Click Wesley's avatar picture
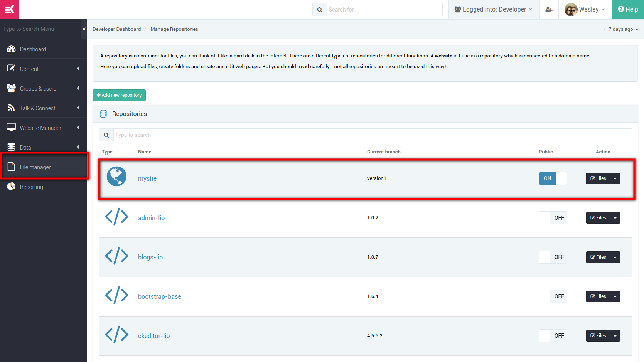This screenshot has width=644, height=362. [571, 10]
